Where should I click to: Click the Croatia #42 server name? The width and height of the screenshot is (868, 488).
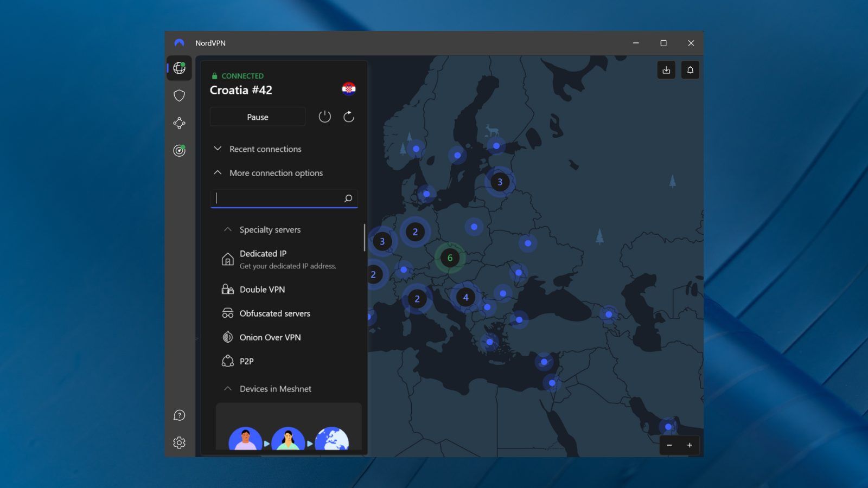coord(241,90)
